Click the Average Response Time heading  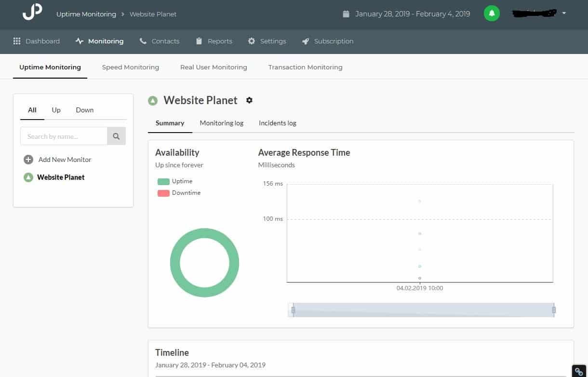pos(304,152)
